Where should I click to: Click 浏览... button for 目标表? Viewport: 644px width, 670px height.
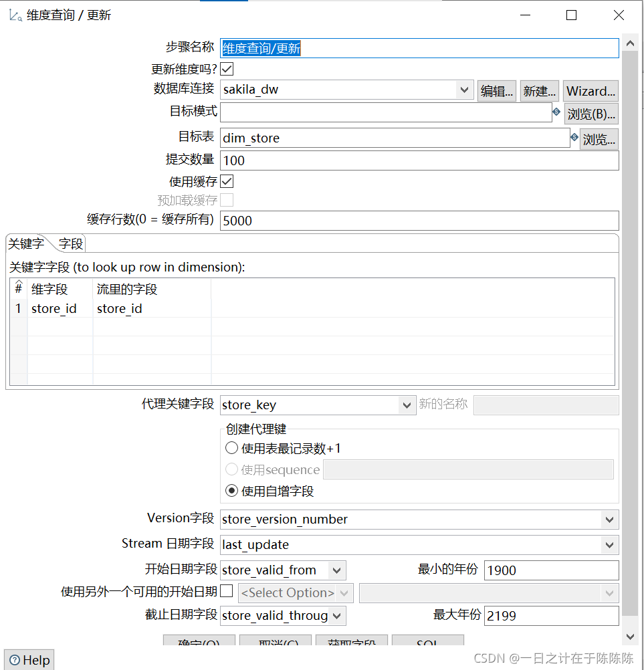(599, 139)
